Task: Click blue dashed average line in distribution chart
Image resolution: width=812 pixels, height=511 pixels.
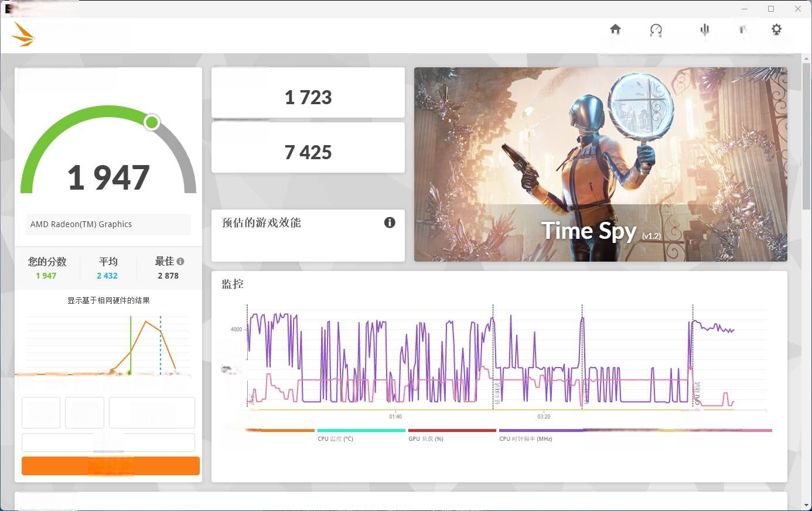Action: 161,345
